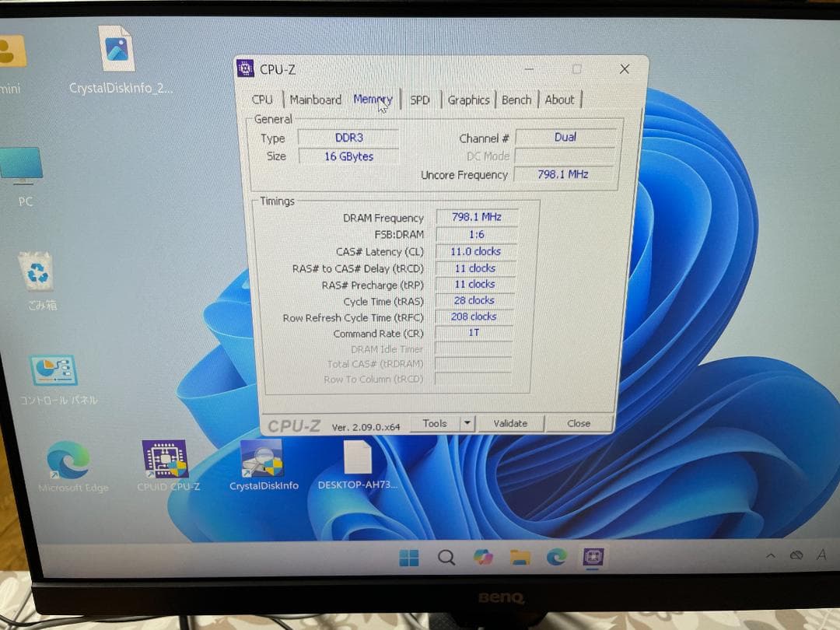The image size is (840, 630).
Task: Open Windows Search from the taskbar
Action: click(445, 557)
